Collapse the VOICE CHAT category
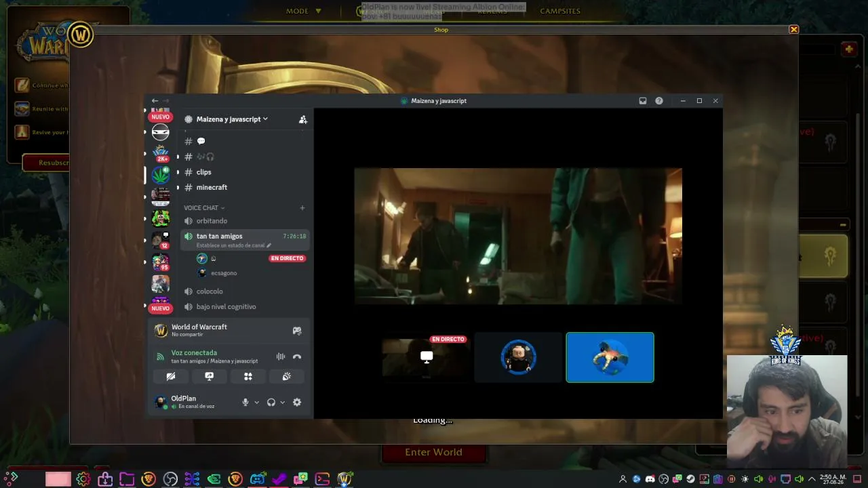The height and width of the screenshot is (488, 868). (x=204, y=208)
